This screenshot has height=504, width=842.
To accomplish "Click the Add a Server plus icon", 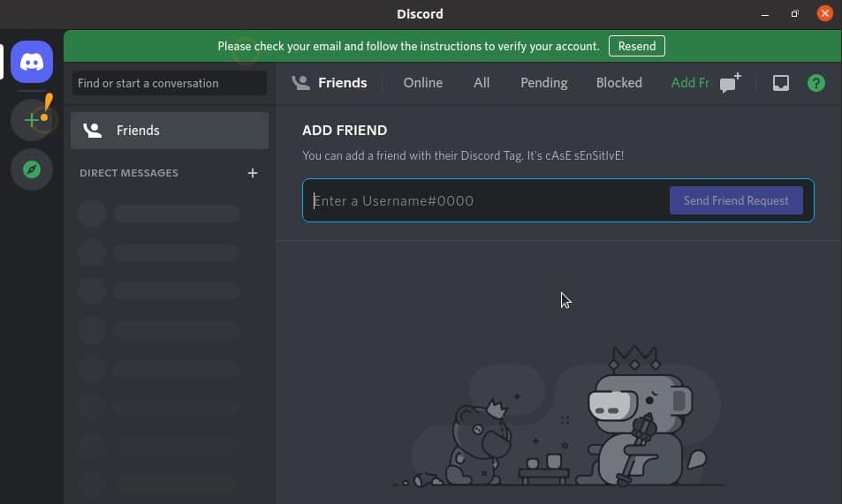I will tap(32, 120).
